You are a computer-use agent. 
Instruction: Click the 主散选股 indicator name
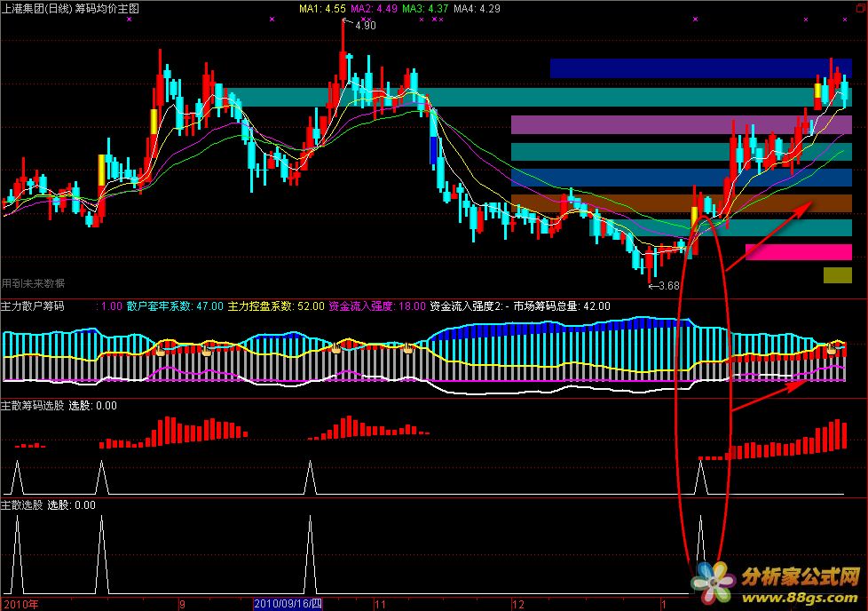click(x=22, y=505)
